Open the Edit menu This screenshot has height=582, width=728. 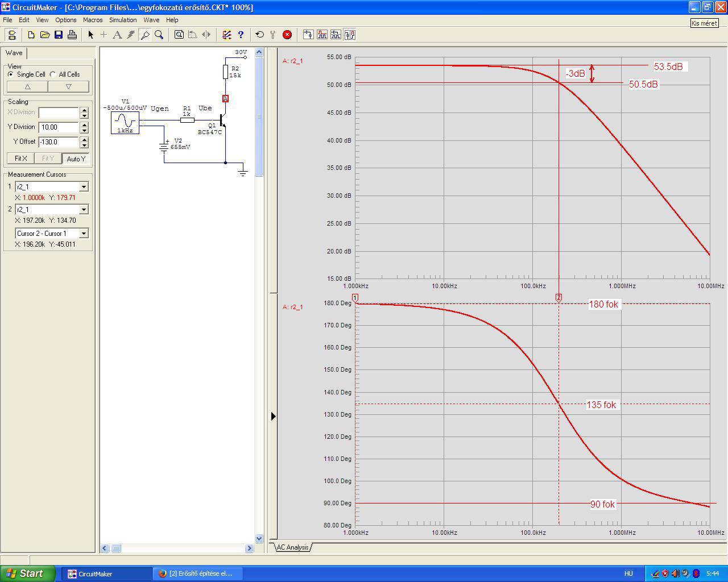[24, 20]
